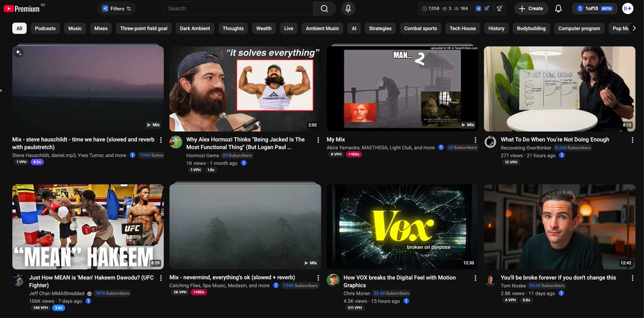Open more options for Not Doing Enough video
Image resolution: width=644 pixels, height=318 pixels.
click(632, 140)
